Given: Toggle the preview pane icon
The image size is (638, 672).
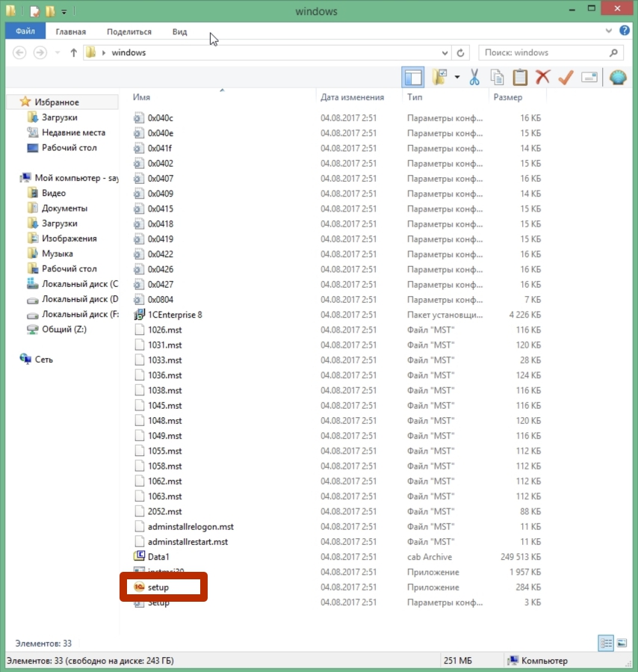Looking at the screenshot, I should 413,77.
